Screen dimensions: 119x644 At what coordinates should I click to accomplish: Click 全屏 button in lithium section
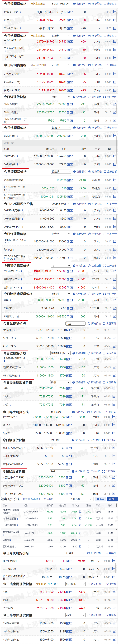tap(101, 499)
